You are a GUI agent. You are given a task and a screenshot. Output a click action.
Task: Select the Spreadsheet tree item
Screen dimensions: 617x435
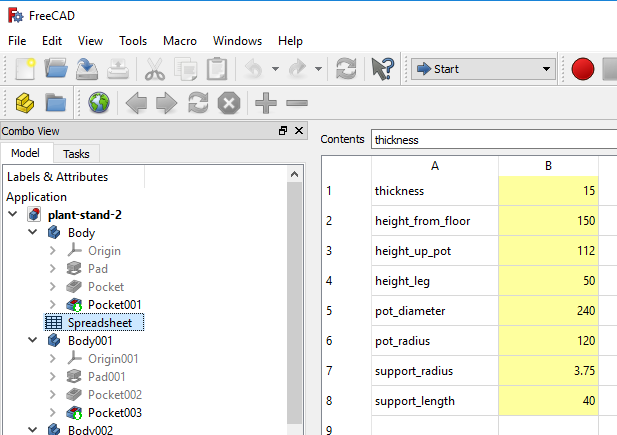(x=94, y=323)
